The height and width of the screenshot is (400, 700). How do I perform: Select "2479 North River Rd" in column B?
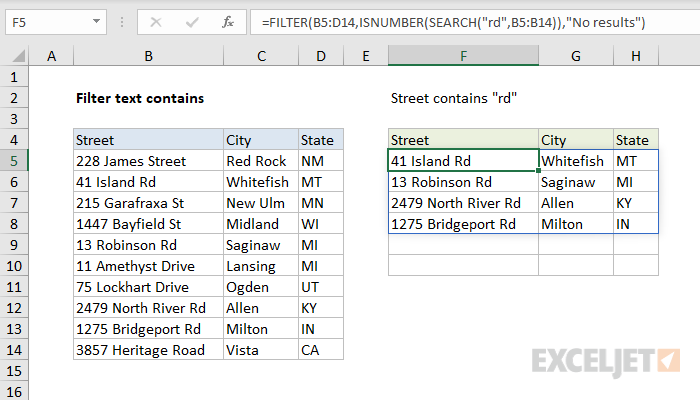click(x=148, y=308)
